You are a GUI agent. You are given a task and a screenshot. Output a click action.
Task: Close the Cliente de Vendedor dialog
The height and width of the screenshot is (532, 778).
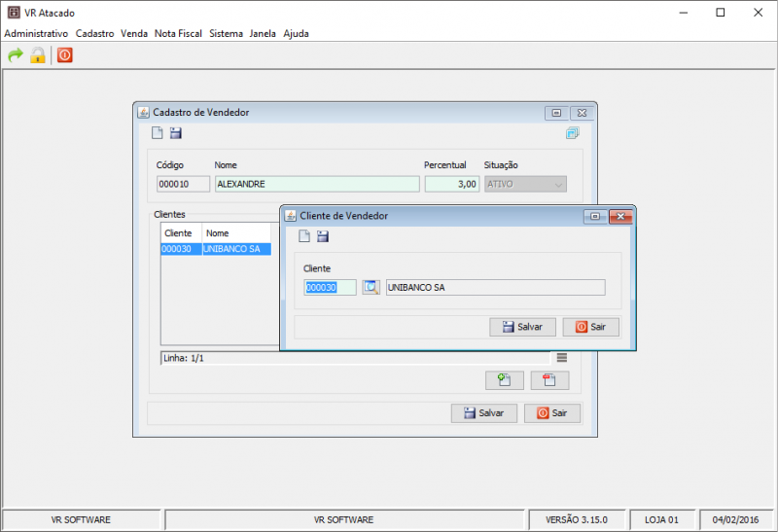(620, 216)
